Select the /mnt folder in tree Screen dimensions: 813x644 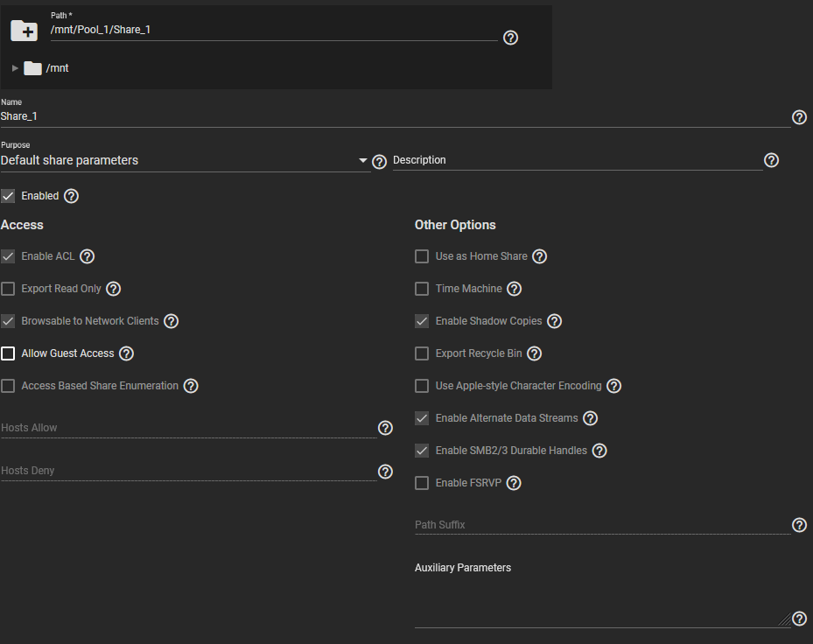tap(57, 68)
